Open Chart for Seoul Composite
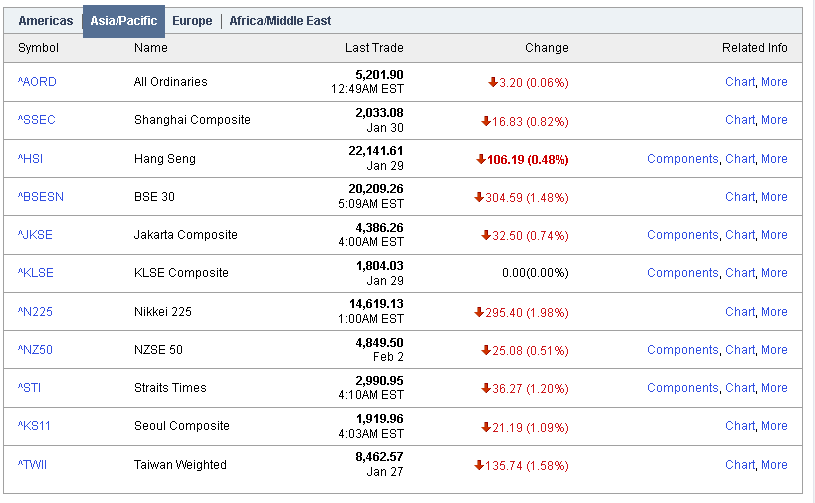The image size is (815, 503). [740, 426]
